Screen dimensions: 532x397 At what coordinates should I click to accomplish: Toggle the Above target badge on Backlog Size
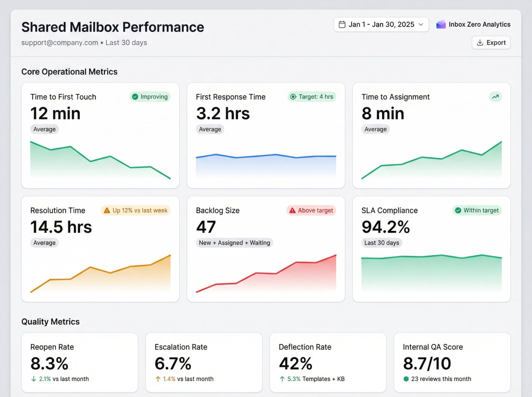(311, 210)
